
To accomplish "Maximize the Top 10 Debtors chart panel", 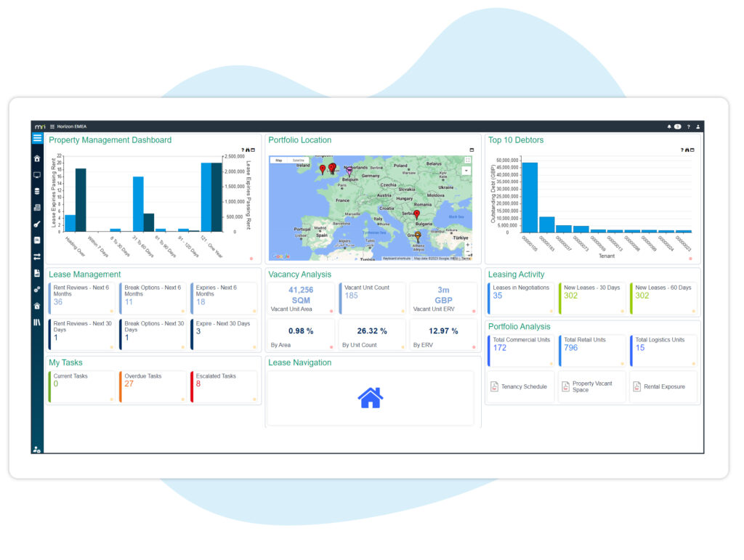I will point(692,150).
